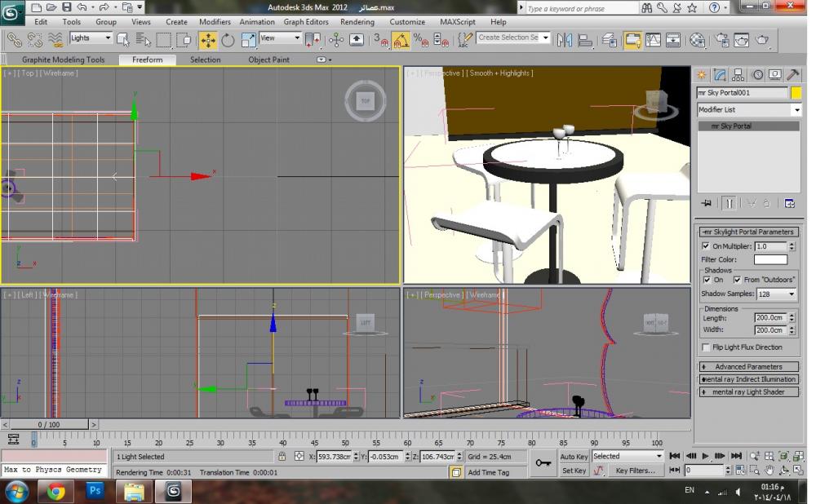Screen dimensions: 816x504
Task: Click the Auto Key button
Action: click(x=574, y=457)
